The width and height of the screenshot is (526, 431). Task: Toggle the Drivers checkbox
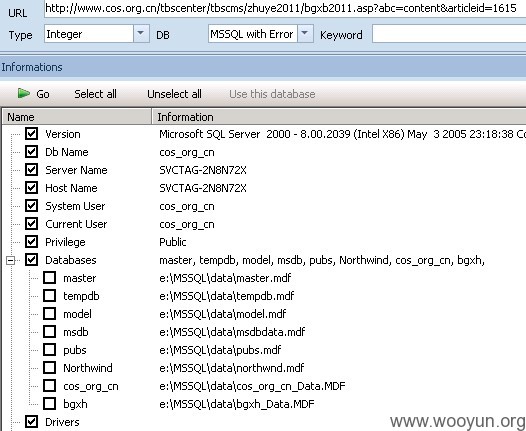click(32, 422)
